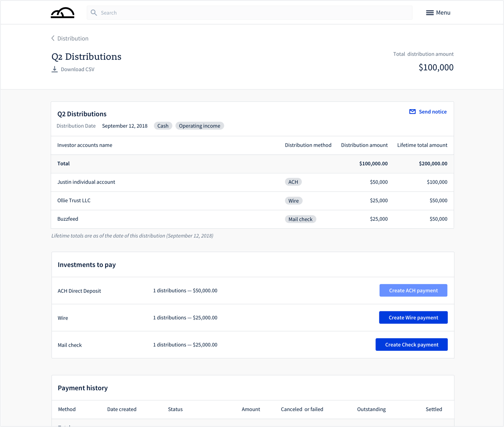
Task: Go back to Distribution page
Action: coord(73,38)
